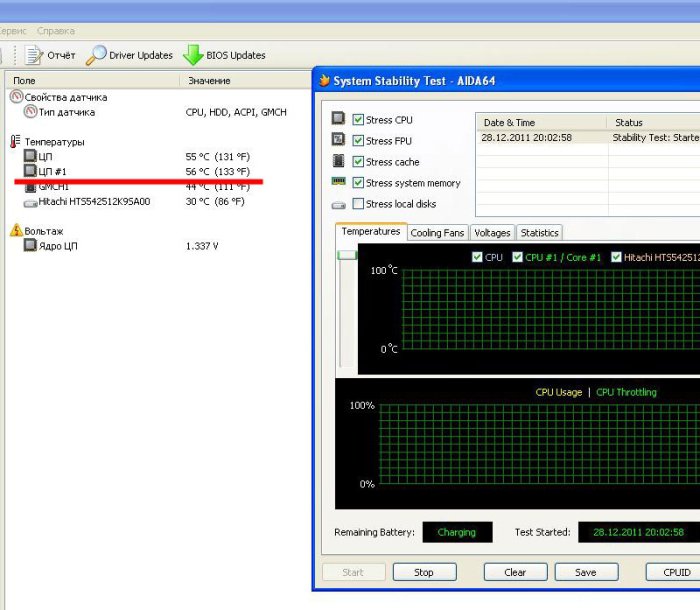700x610 pixels.
Task: Uncheck the Stress CPU checkbox
Action: (358, 120)
